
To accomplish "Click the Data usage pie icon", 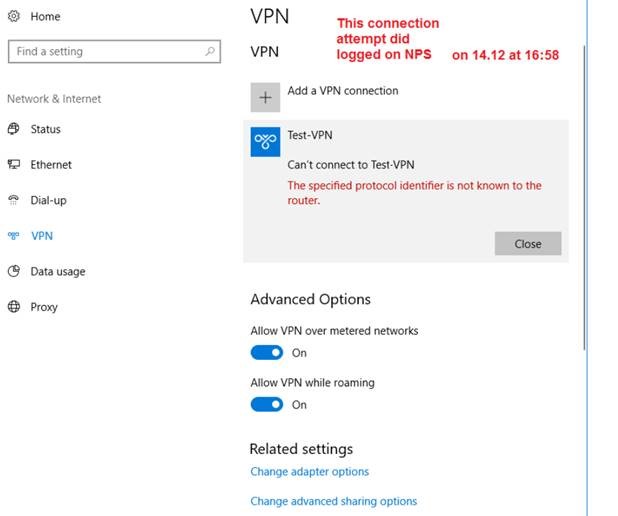I will pos(14,271).
